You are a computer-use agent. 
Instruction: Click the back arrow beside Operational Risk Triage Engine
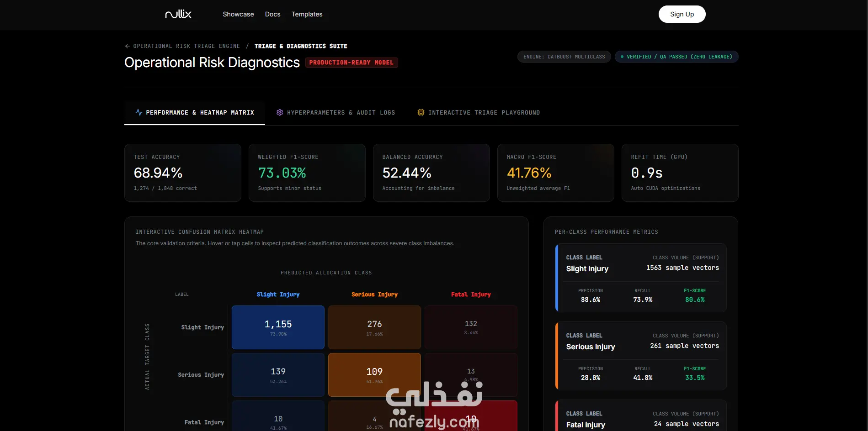click(127, 46)
